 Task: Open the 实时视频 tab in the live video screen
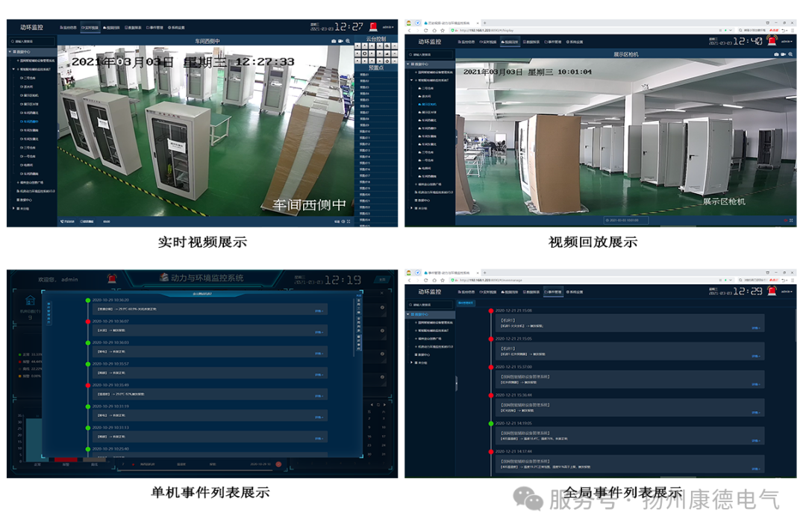click(x=90, y=28)
